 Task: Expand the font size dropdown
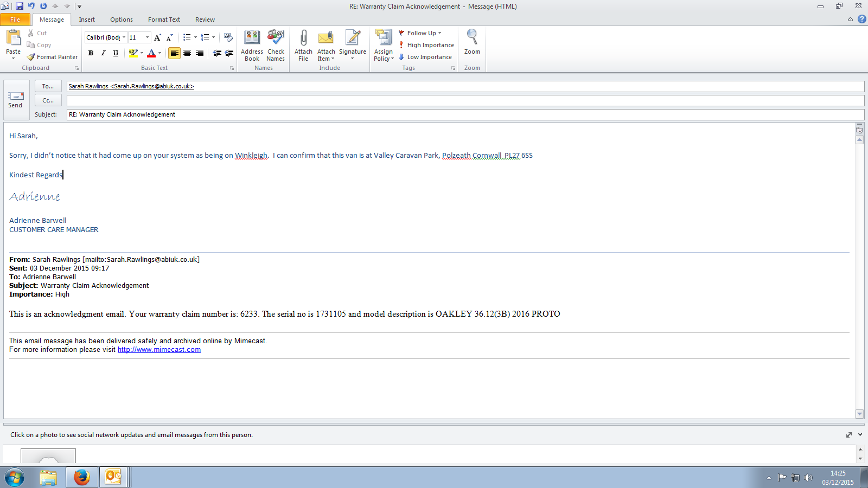pos(147,37)
